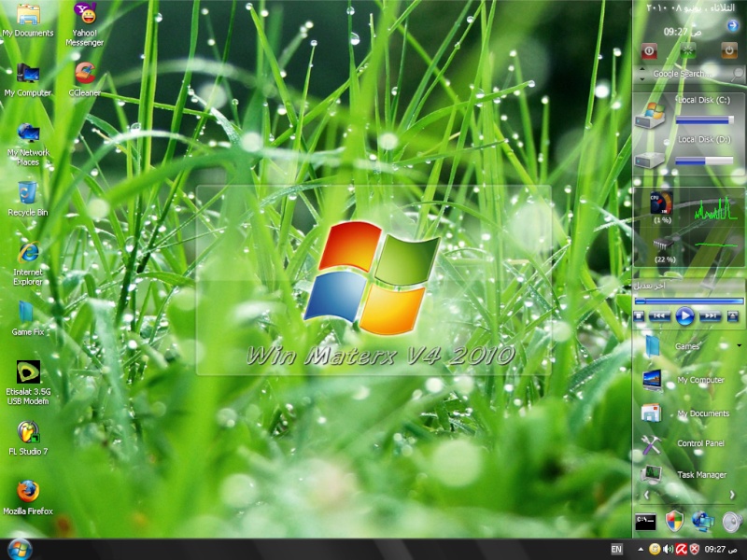Click the volume speaker tray icon
Viewport: 747px width, 560px height.
(x=668, y=550)
